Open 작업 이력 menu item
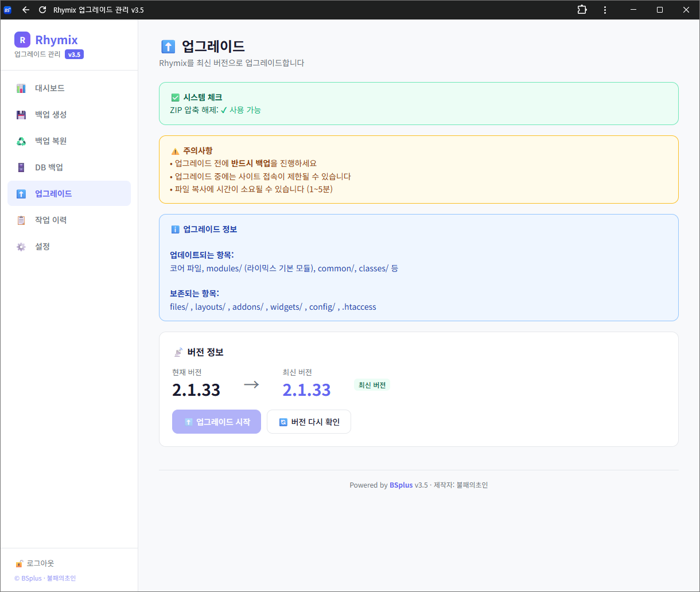 pos(69,220)
